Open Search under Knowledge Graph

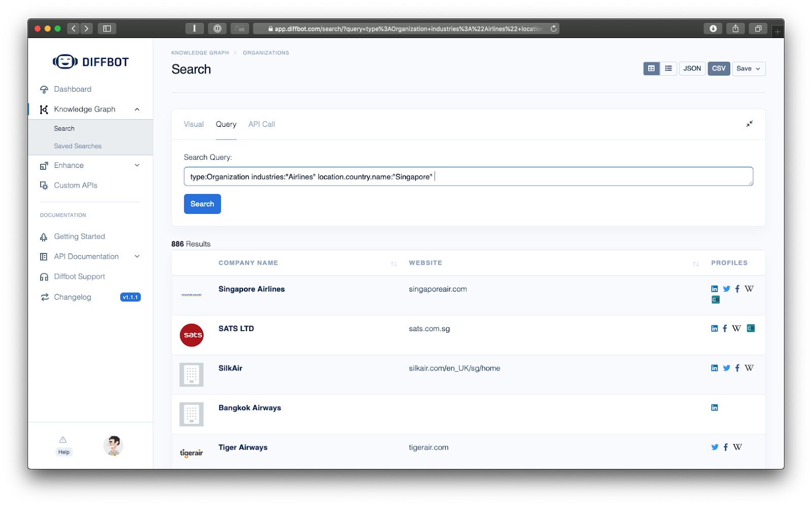pos(64,129)
